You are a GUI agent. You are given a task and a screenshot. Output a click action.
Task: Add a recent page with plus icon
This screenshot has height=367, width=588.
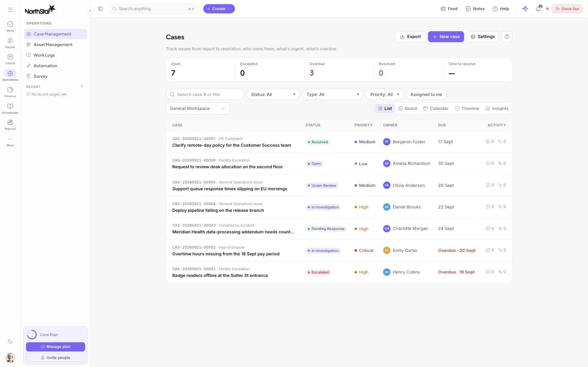[x=82, y=86]
